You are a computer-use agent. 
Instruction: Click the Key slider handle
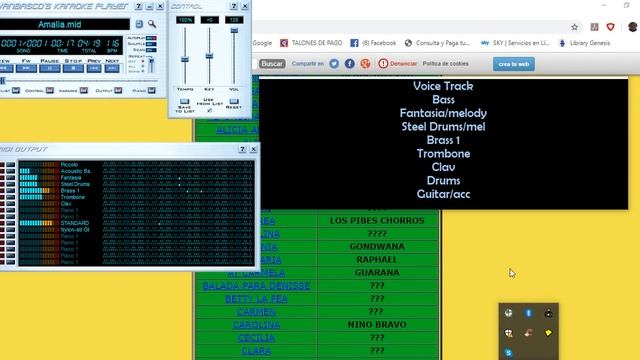click(x=209, y=56)
